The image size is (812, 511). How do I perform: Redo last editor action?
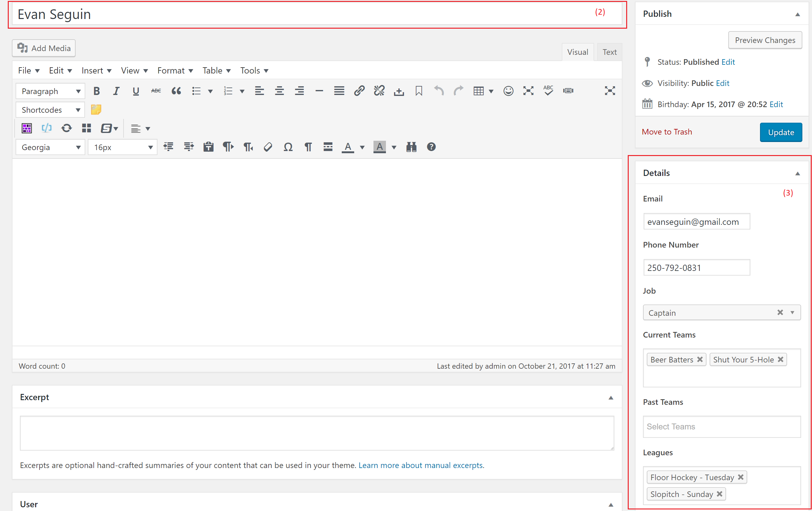point(459,91)
